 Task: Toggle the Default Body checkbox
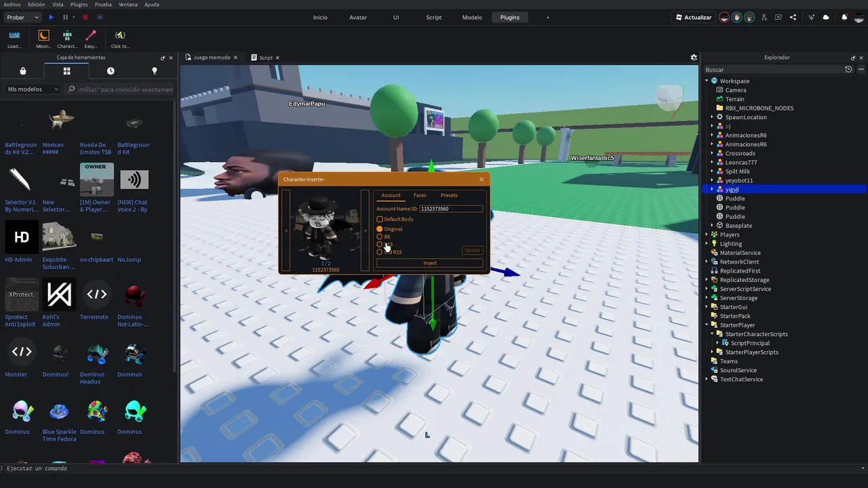coord(380,219)
